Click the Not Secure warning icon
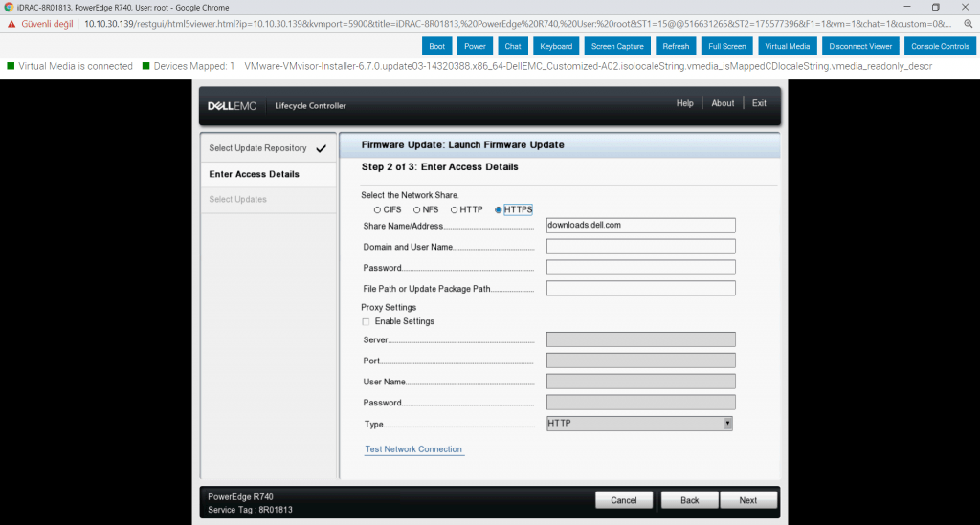This screenshot has height=525, width=980. pos(11,23)
